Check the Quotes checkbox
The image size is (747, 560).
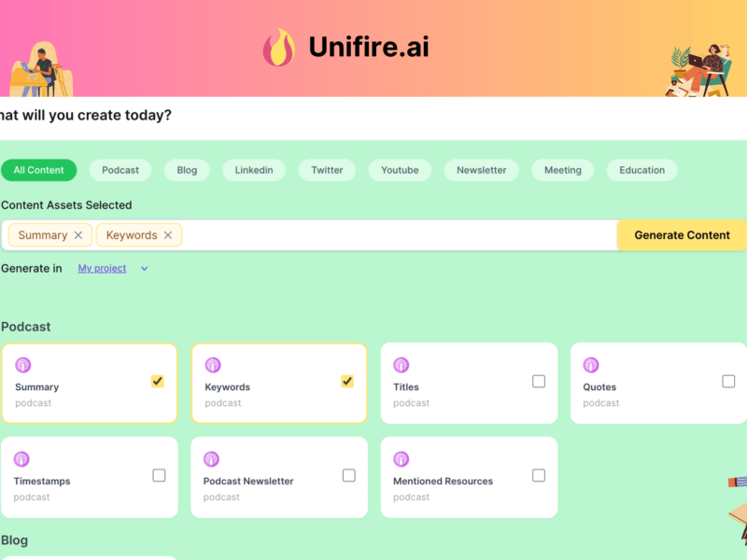point(728,382)
